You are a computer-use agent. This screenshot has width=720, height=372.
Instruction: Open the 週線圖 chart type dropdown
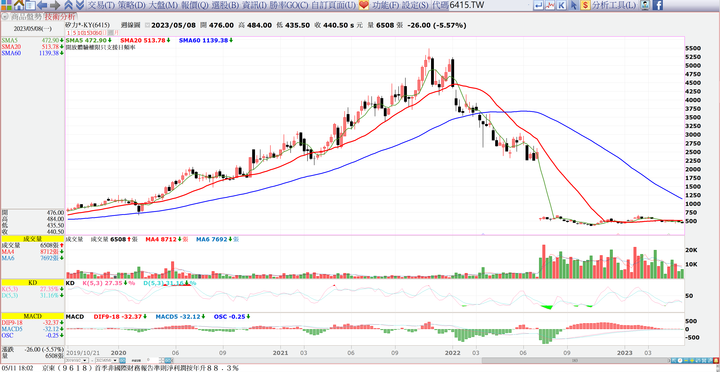pyautogui.click(x=147, y=25)
